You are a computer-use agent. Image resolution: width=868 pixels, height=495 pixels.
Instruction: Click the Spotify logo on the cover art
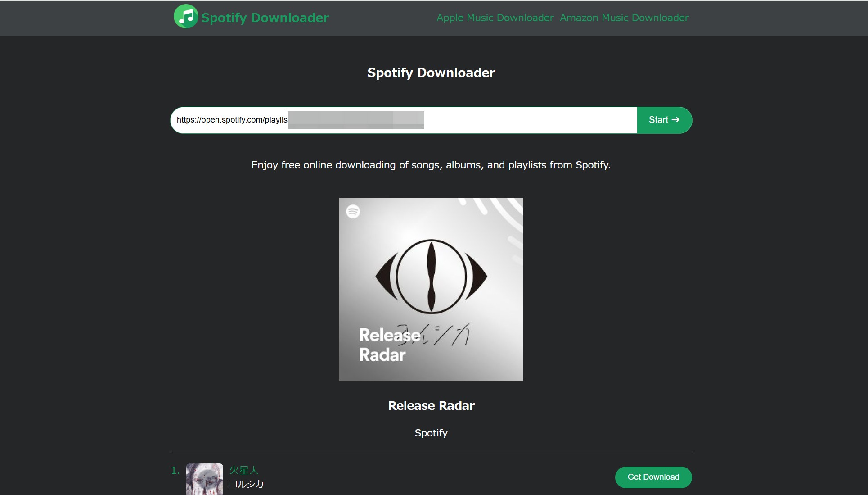[x=353, y=211]
